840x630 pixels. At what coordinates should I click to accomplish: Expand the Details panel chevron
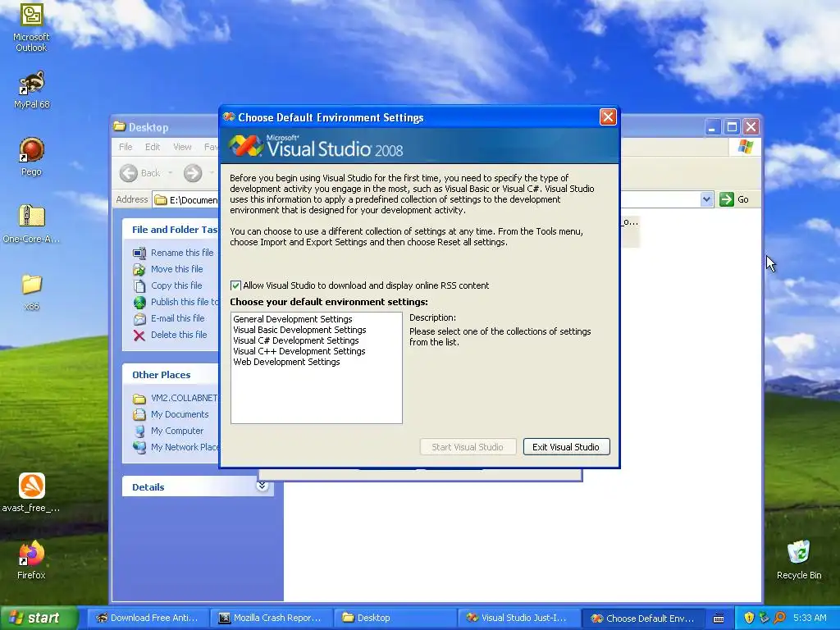pyautogui.click(x=262, y=486)
